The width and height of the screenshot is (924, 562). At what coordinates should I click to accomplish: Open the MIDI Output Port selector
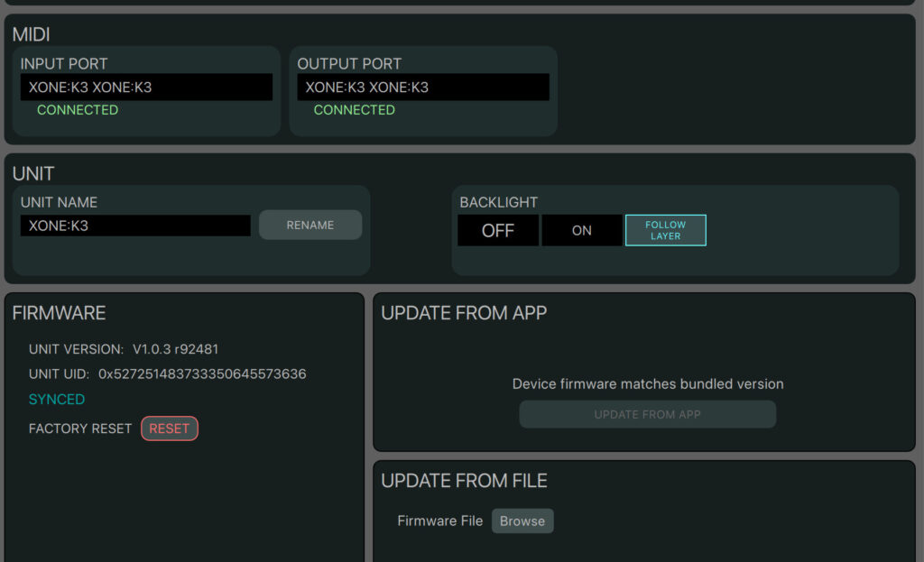click(422, 88)
